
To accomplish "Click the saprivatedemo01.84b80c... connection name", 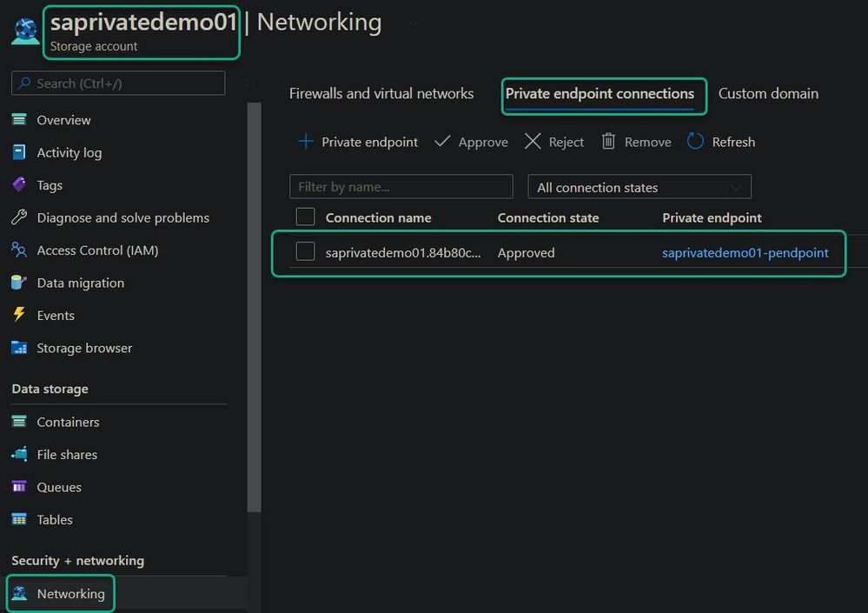I will tap(403, 253).
